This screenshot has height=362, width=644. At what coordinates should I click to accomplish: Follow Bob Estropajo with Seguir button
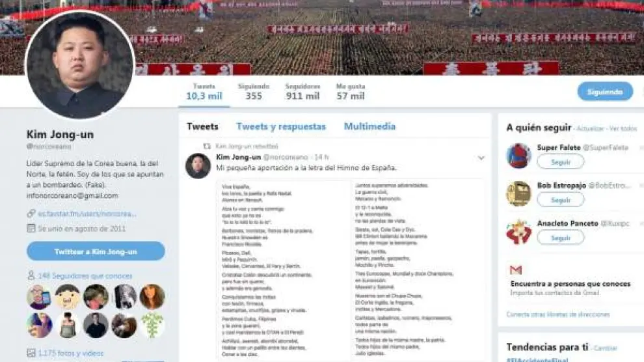pyautogui.click(x=560, y=200)
